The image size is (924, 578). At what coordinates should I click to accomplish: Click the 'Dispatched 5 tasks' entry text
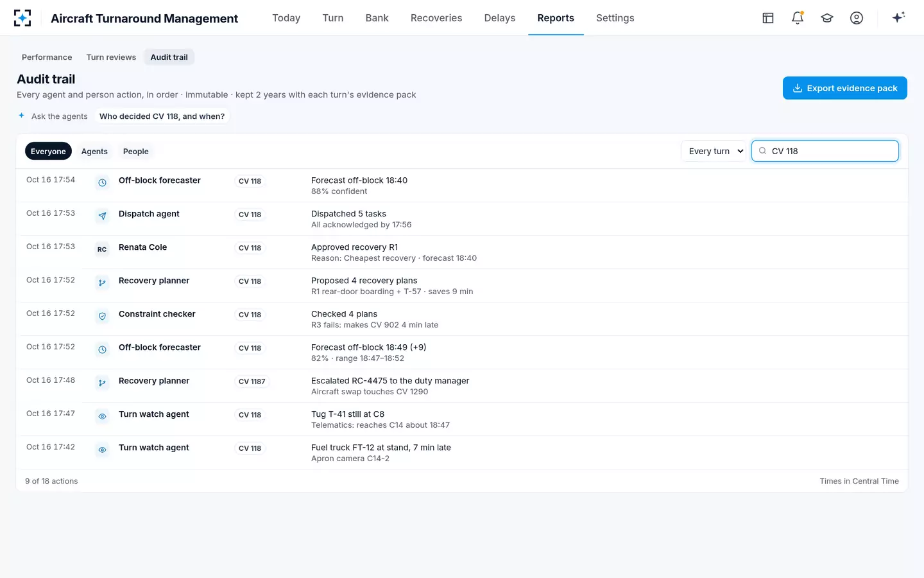[x=348, y=214]
